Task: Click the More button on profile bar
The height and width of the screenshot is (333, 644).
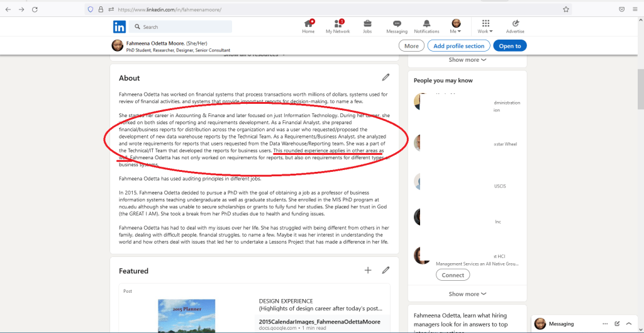Action: click(x=411, y=46)
